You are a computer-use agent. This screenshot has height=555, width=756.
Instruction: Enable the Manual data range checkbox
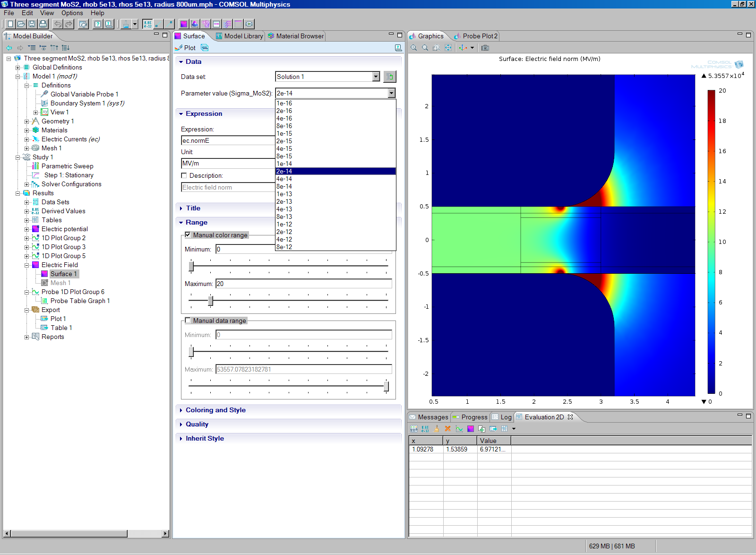pyautogui.click(x=188, y=321)
